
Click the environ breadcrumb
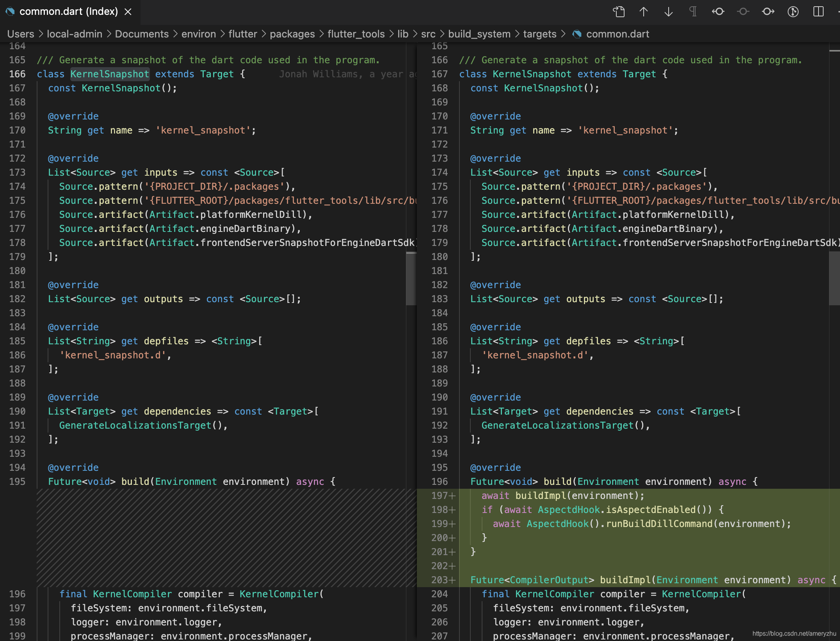coord(198,34)
